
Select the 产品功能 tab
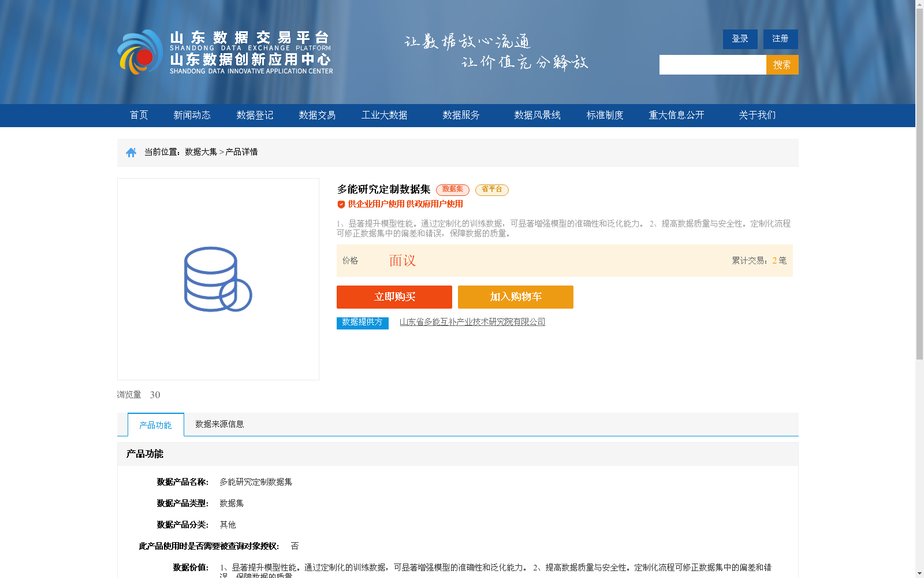pos(156,425)
